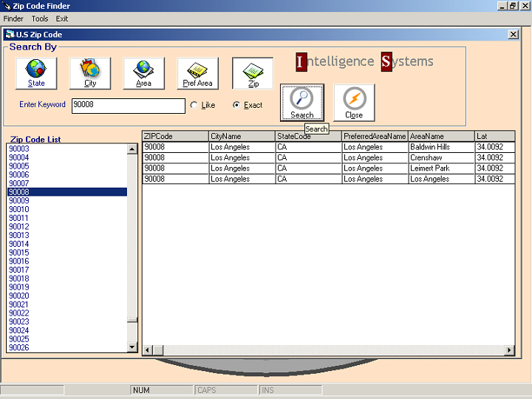Click the Exit menu item
This screenshot has height=399, width=532.
tap(62, 18)
